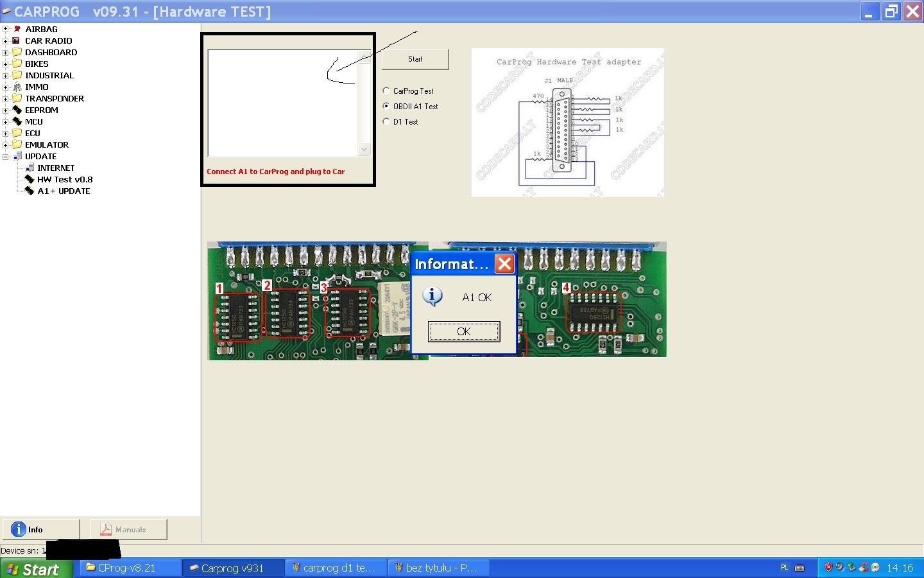This screenshot has height=578, width=924.
Task: Click the information icon in the dialog
Action: click(x=432, y=297)
